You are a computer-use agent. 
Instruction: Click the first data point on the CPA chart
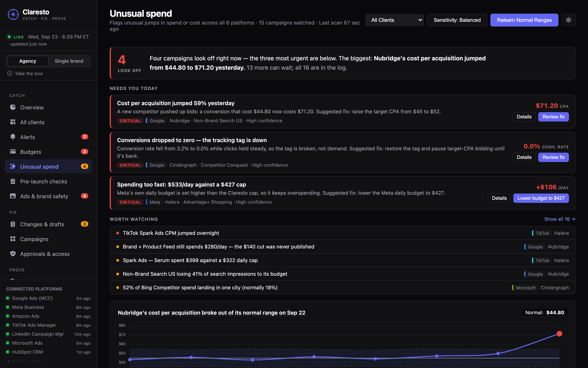point(130,359)
